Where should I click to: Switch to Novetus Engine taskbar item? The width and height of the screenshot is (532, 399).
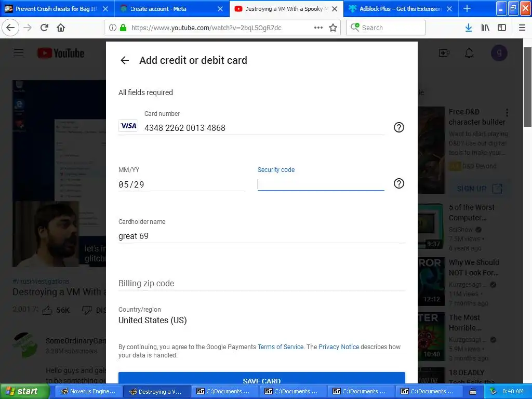(x=88, y=391)
